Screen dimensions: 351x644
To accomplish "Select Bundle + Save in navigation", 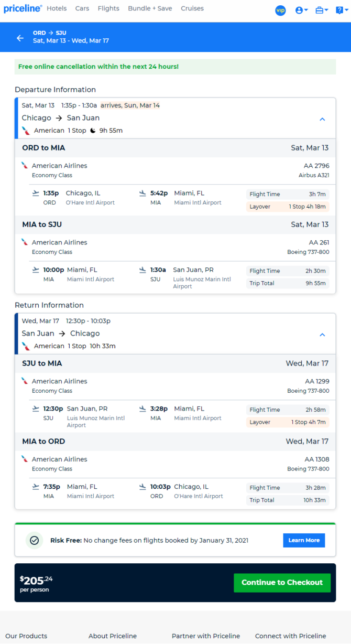I will pyautogui.click(x=150, y=8).
